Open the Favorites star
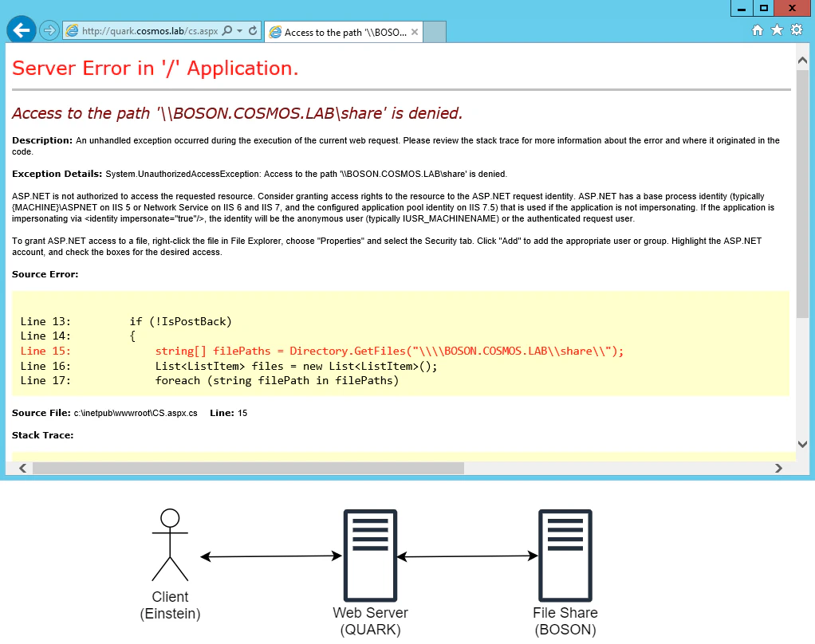 tap(777, 30)
